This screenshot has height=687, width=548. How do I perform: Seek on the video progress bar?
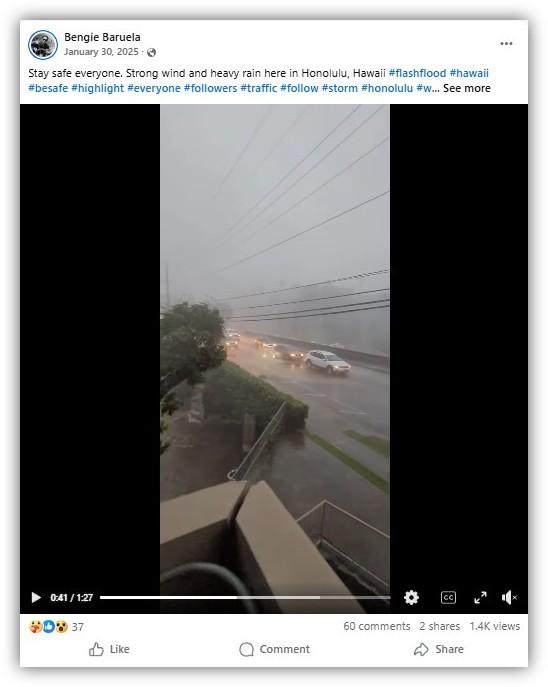245,597
